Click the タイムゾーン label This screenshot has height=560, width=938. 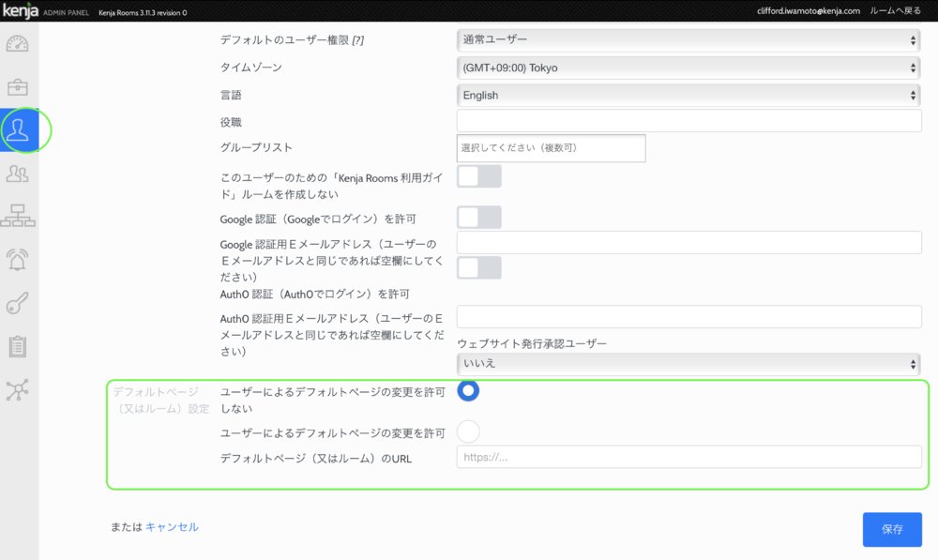pyautogui.click(x=250, y=67)
